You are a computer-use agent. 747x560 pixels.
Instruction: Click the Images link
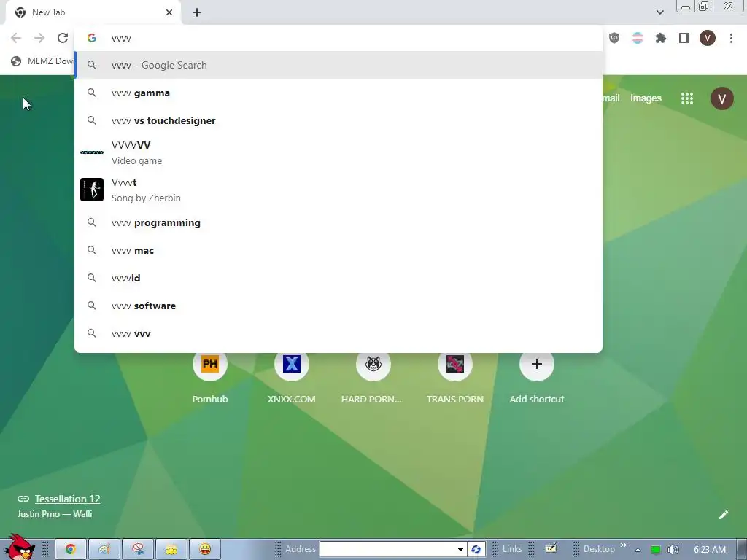click(646, 98)
